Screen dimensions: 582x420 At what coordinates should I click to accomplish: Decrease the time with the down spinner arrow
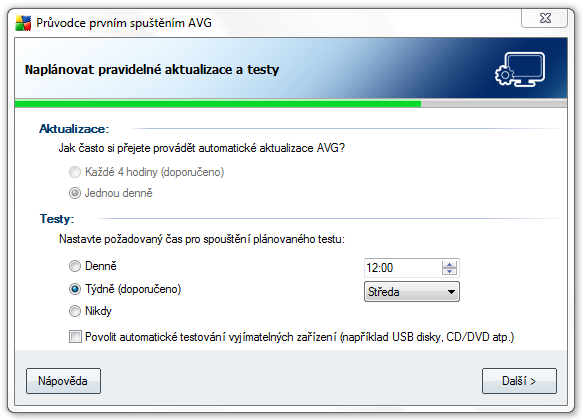pos(449,271)
